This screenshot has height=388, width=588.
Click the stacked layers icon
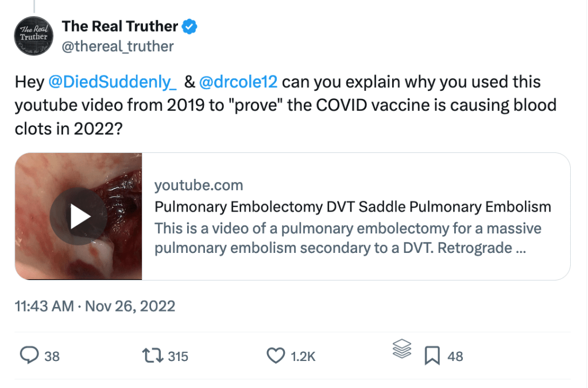pyautogui.click(x=403, y=349)
